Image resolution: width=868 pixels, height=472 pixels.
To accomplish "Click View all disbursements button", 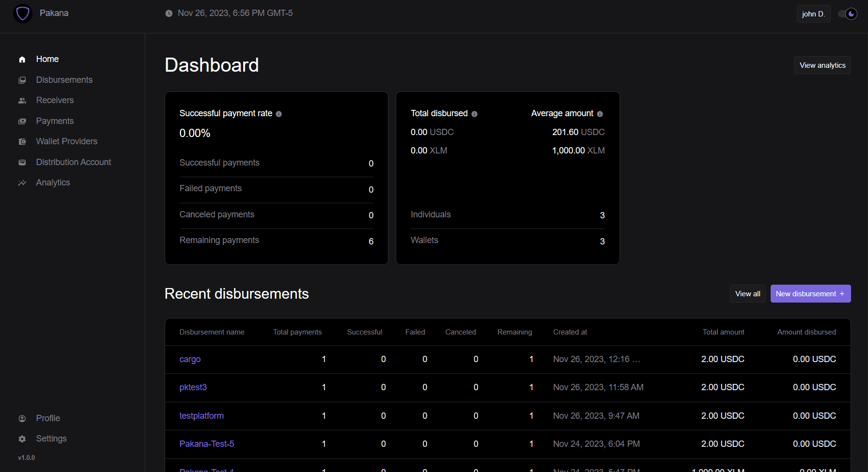I will point(747,294).
